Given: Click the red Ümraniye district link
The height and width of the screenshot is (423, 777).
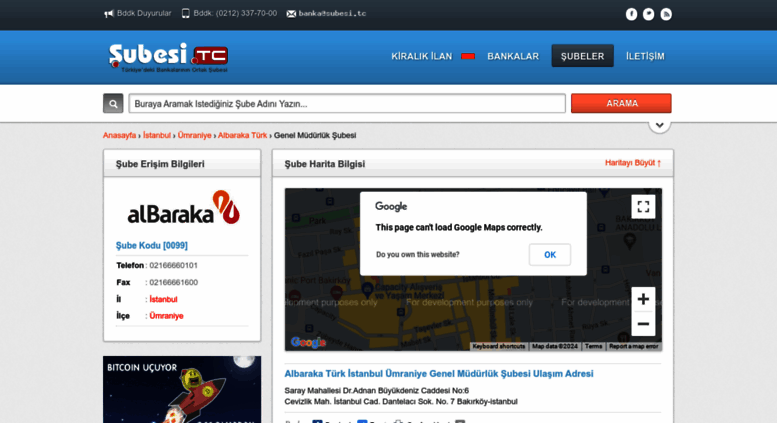Looking at the screenshot, I should point(166,316).
